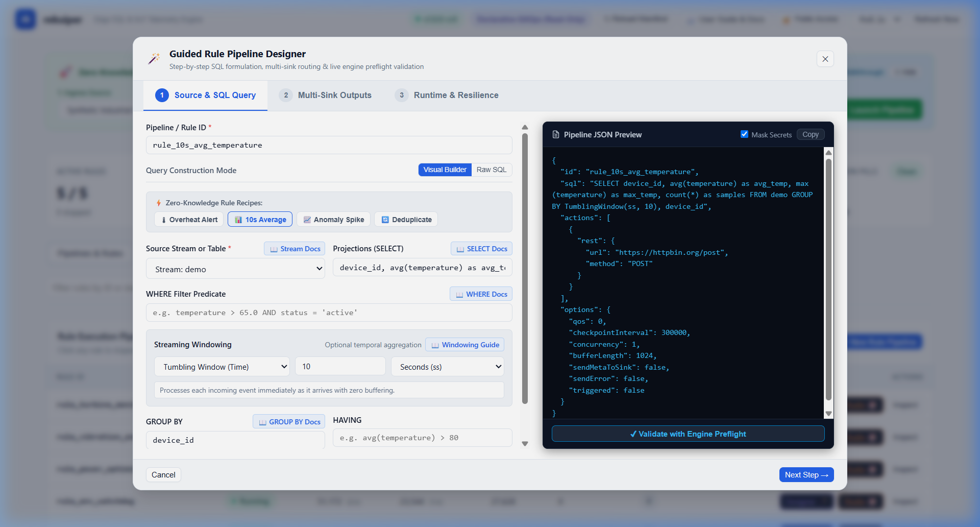The width and height of the screenshot is (980, 527).
Task: Open SELECT Docs reference
Action: point(481,249)
